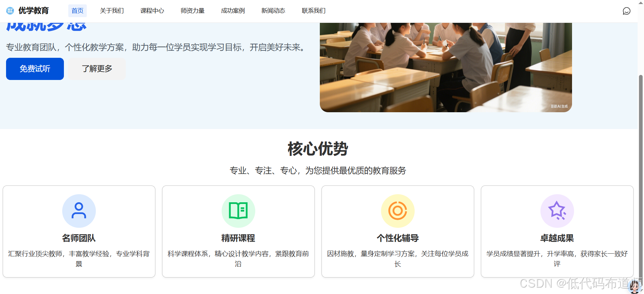Click text 科学课程体系 description

coord(238,259)
